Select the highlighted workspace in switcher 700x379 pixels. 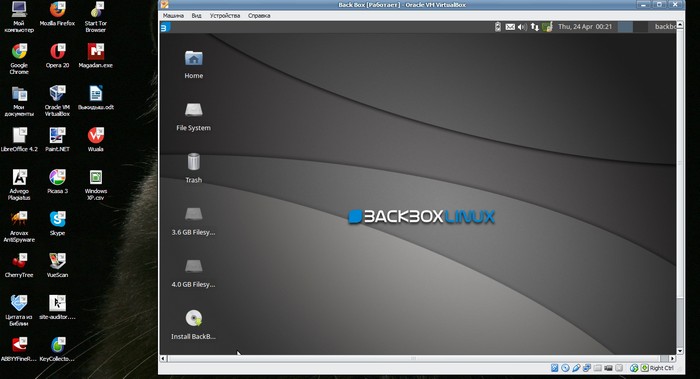coord(625,27)
